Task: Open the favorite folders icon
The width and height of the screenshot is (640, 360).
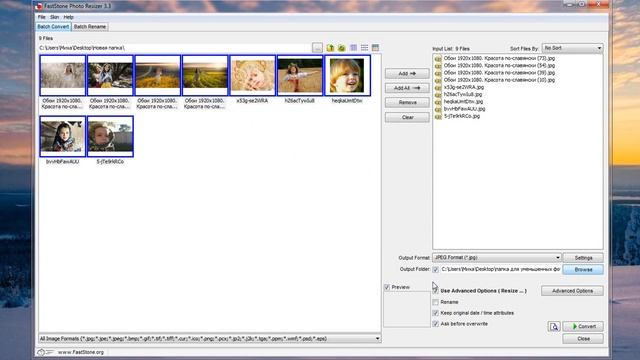Action: 342,48
